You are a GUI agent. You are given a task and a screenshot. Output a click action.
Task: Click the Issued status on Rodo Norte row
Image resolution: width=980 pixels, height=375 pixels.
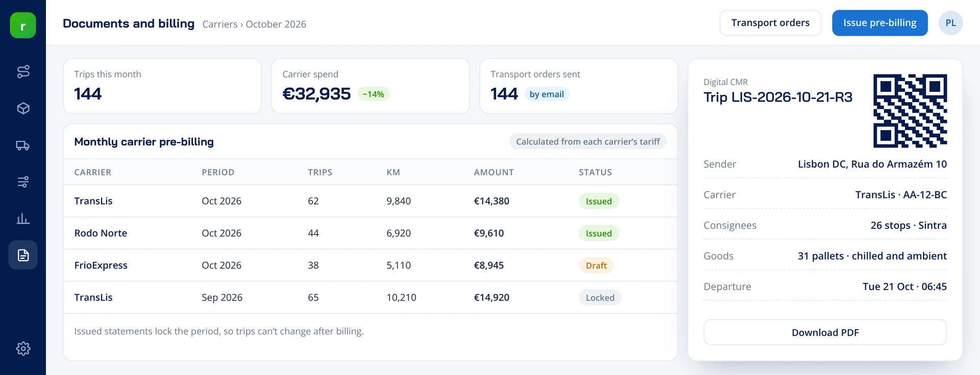coord(599,233)
